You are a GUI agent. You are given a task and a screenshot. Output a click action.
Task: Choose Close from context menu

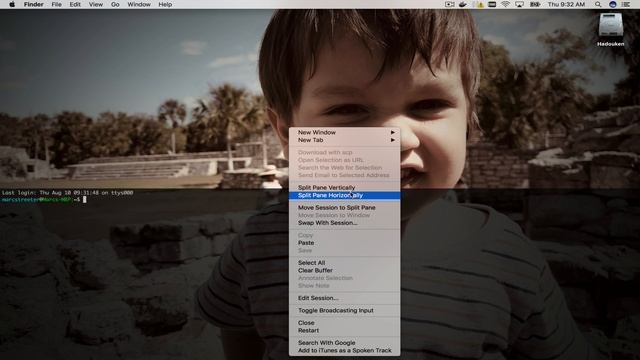pyautogui.click(x=344, y=322)
